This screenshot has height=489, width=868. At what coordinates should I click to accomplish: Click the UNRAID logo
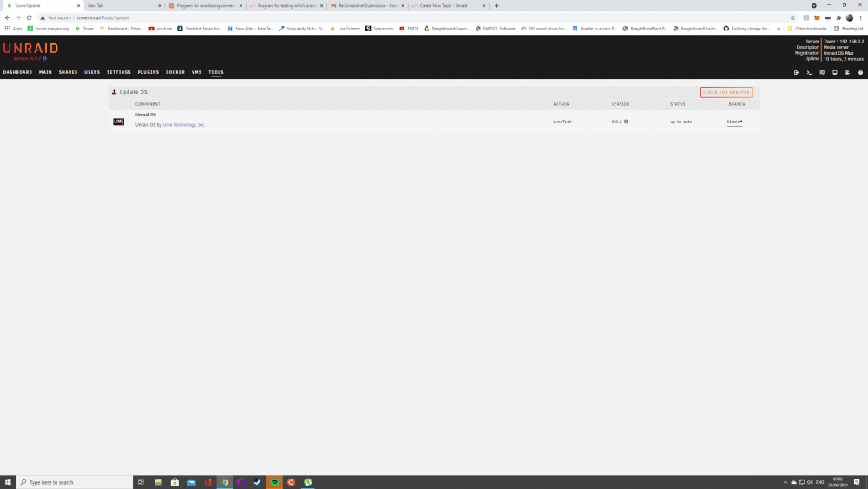coord(30,49)
